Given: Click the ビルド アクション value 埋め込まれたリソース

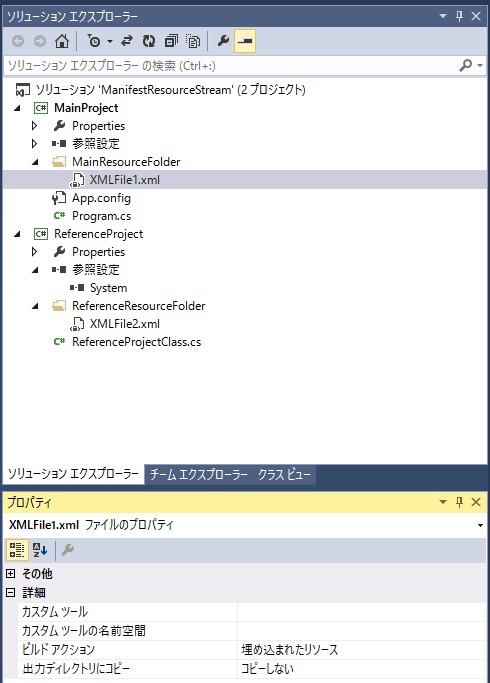Looking at the screenshot, I should tap(290, 650).
